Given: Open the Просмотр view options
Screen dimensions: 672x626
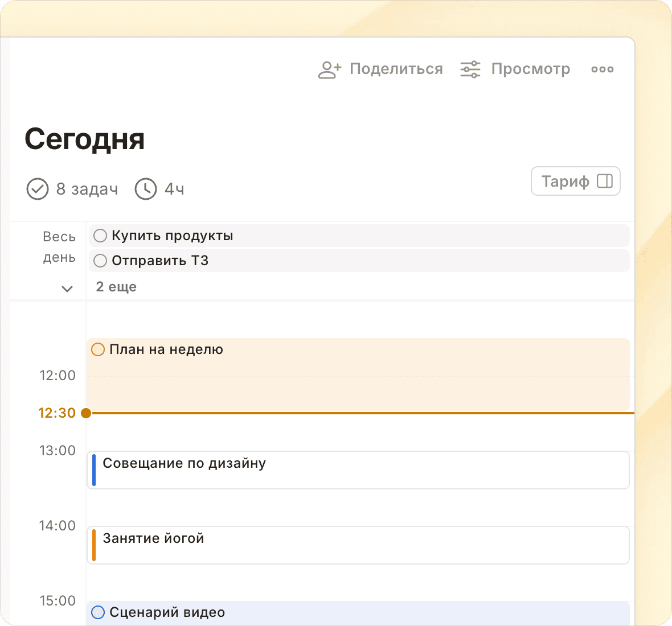Looking at the screenshot, I should 530,69.
